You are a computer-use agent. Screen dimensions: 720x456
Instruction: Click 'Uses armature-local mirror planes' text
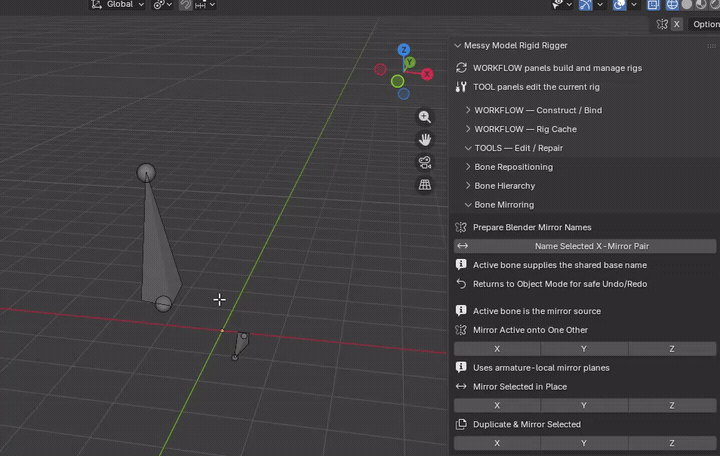pos(541,368)
